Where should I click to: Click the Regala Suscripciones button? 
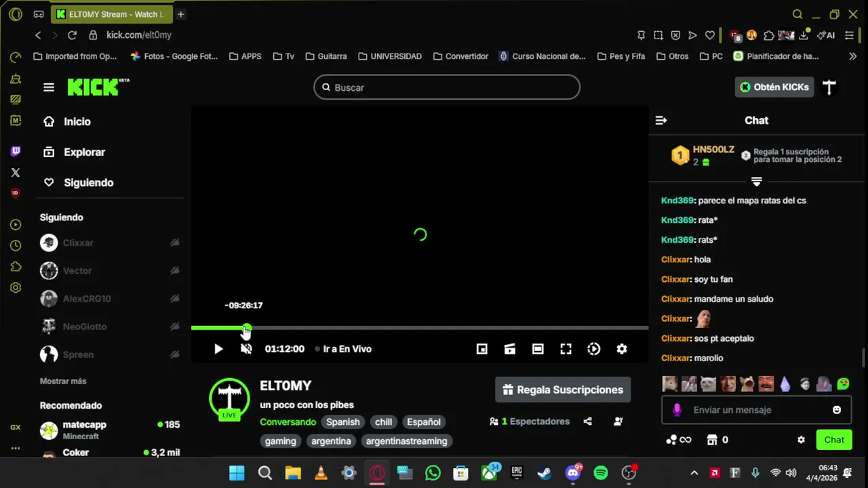[563, 390]
